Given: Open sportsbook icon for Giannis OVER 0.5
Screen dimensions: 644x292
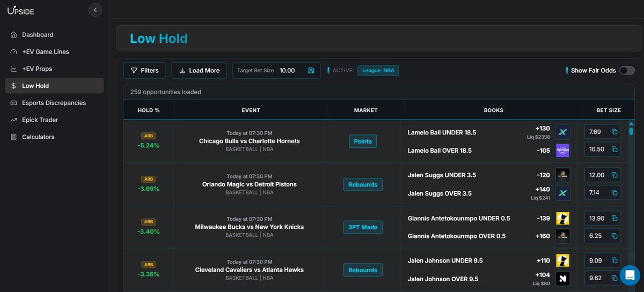Looking at the screenshot, I should pos(562,236).
